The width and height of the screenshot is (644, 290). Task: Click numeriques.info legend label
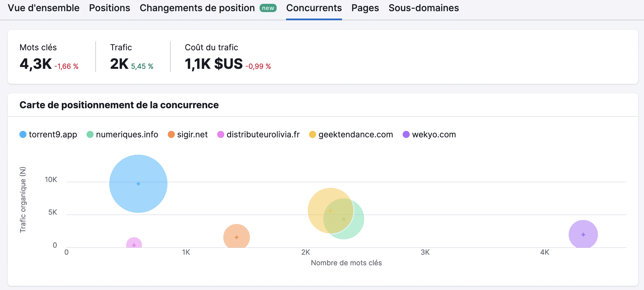pos(127,134)
